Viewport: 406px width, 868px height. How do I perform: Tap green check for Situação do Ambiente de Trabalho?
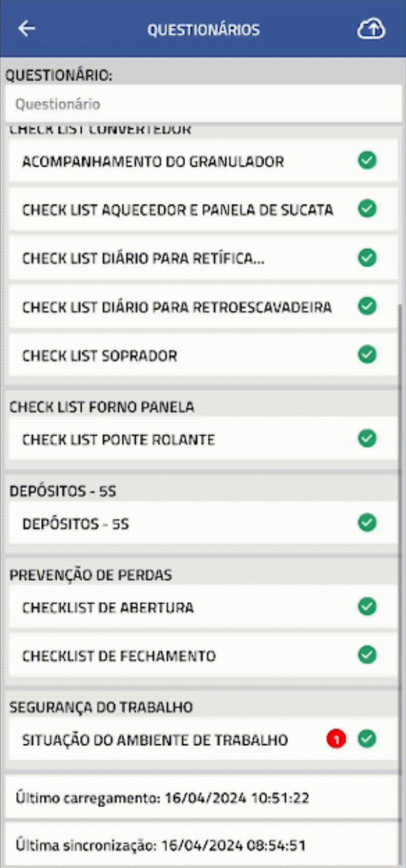click(x=367, y=739)
